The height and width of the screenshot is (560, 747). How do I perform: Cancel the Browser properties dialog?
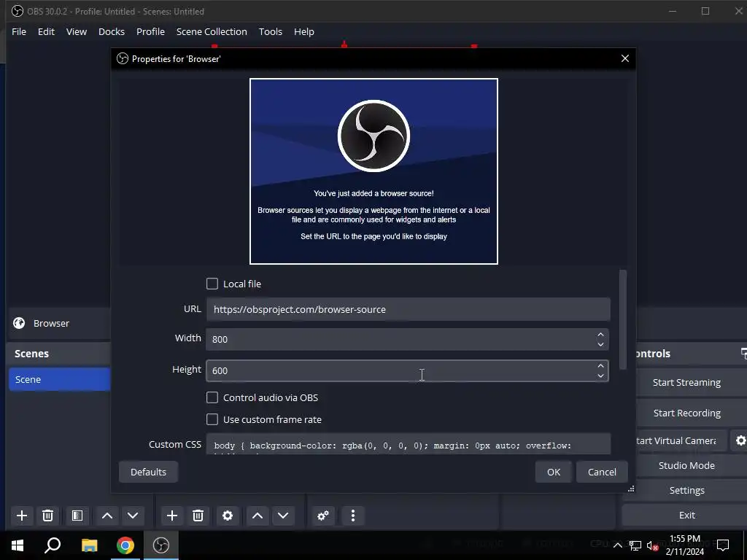602,472
